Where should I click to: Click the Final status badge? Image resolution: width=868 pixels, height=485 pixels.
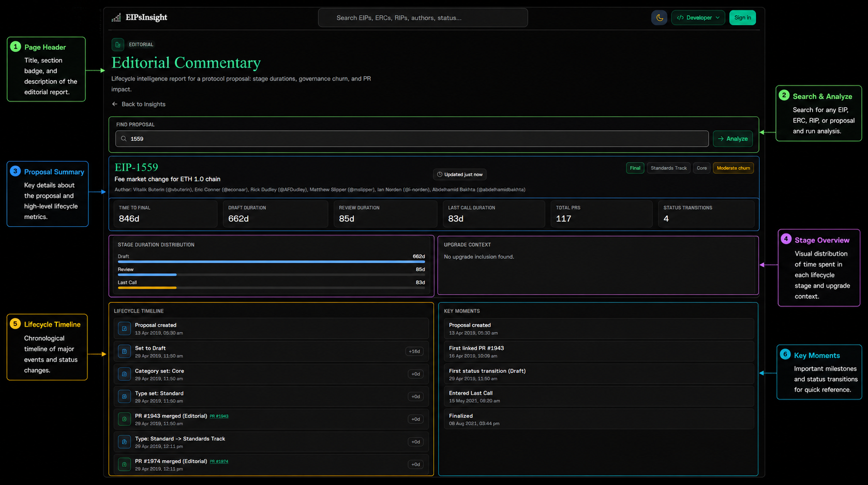click(x=635, y=168)
